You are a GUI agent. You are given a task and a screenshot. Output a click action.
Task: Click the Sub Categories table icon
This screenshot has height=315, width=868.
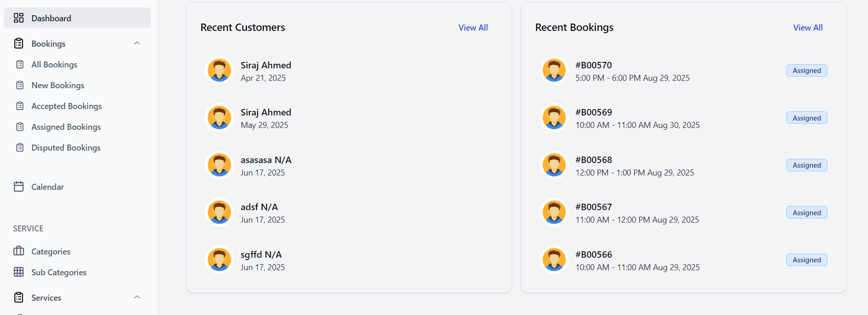point(18,272)
